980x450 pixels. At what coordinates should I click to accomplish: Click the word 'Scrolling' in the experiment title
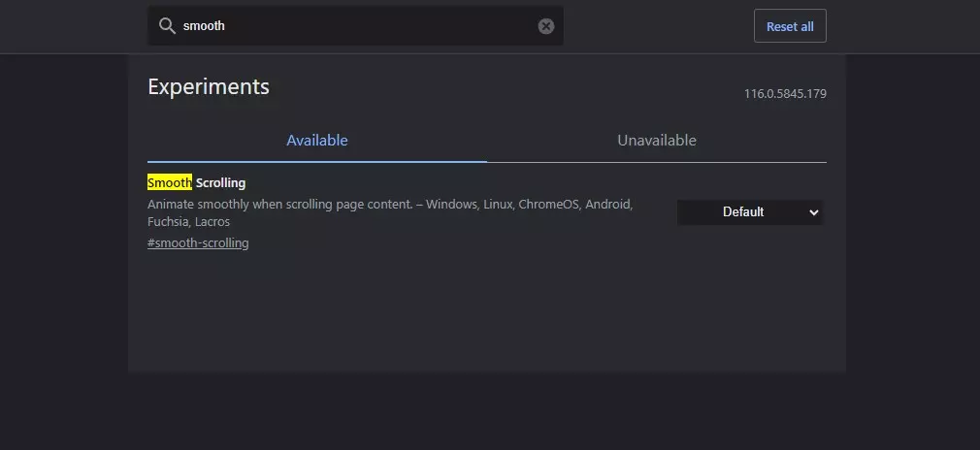(x=220, y=183)
